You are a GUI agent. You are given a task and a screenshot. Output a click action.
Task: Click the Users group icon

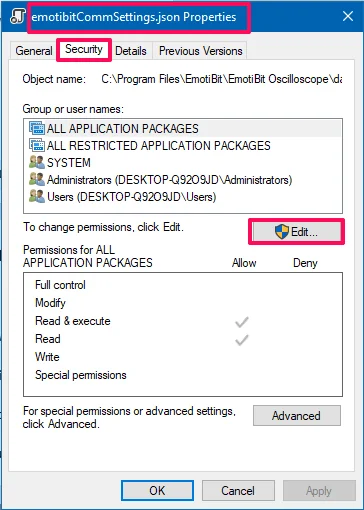pos(37,197)
